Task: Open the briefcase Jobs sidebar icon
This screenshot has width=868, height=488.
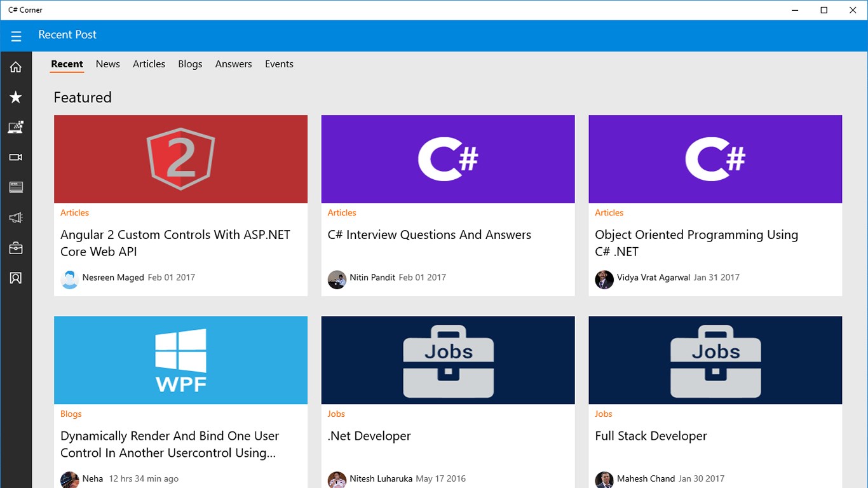Action: (16, 248)
